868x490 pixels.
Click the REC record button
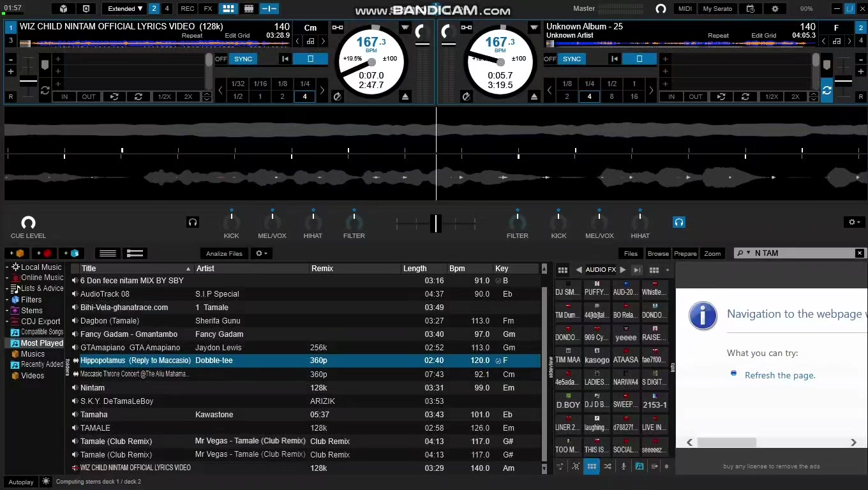pos(187,9)
